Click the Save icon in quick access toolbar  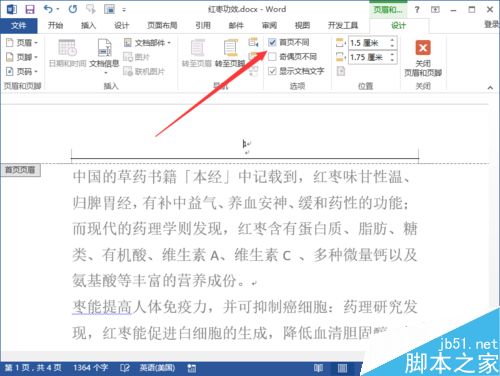[30, 9]
